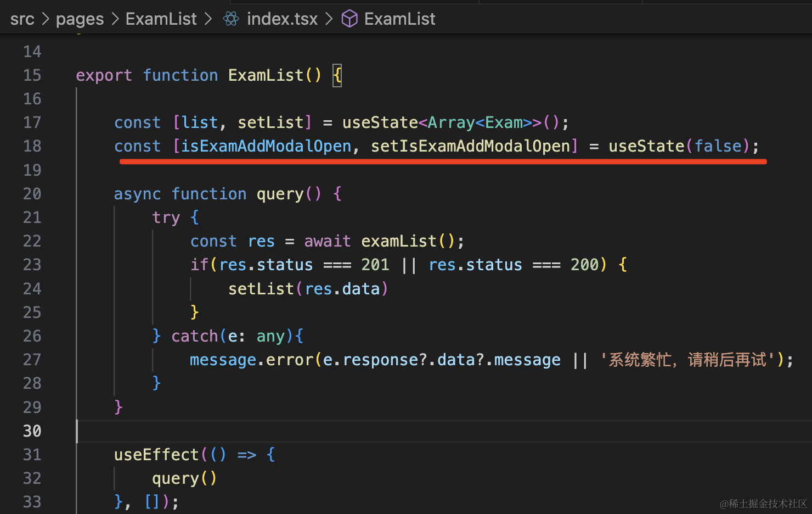
Task: Click the query function name on line 20
Action: [280, 194]
